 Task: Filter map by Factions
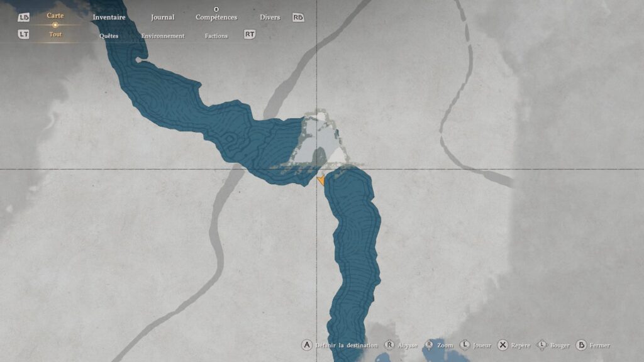tap(216, 36)
